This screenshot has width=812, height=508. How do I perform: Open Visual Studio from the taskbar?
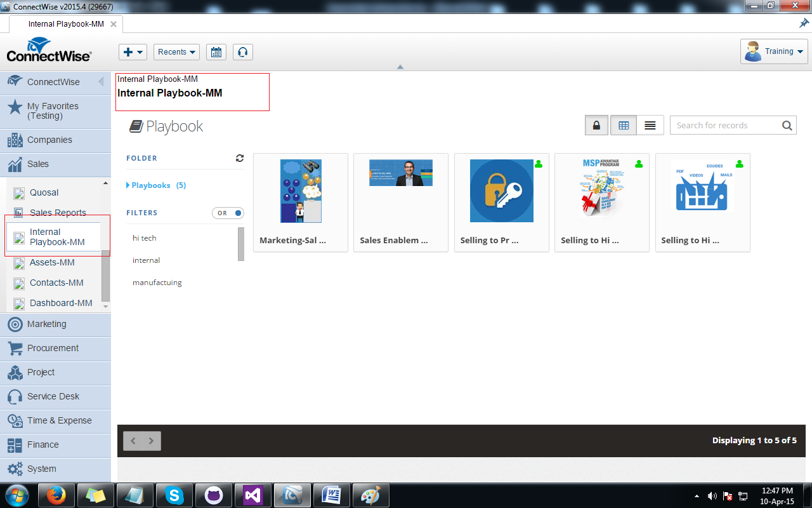point(252,495)
